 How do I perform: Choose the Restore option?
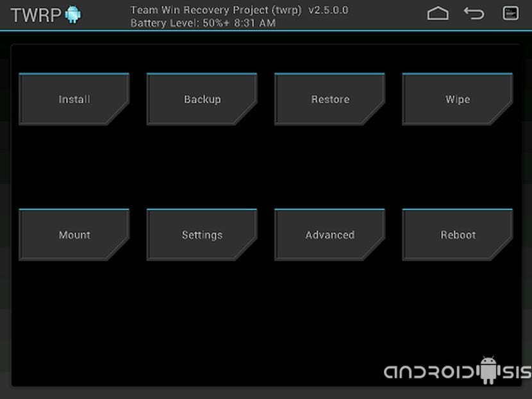pos(330,99)
